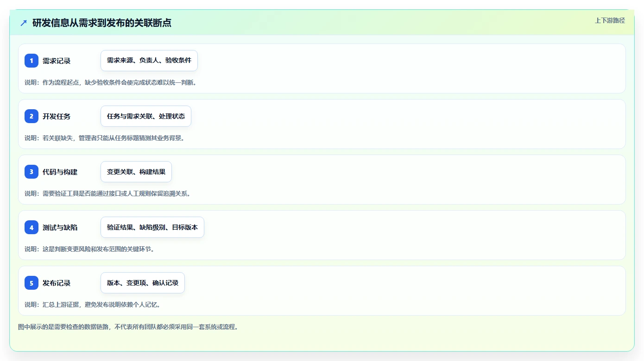644x361 pixels.
Task: Select the 需求记录 step label
Action: 57,61
